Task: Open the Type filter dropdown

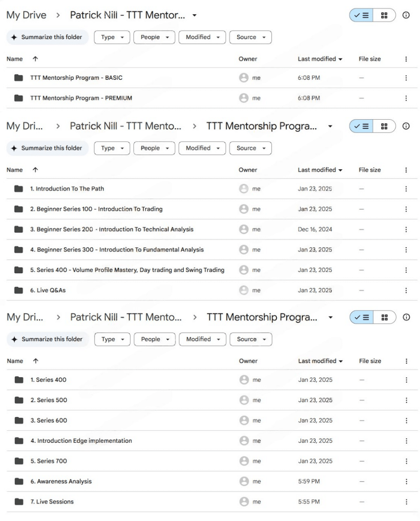Action: 111,37
